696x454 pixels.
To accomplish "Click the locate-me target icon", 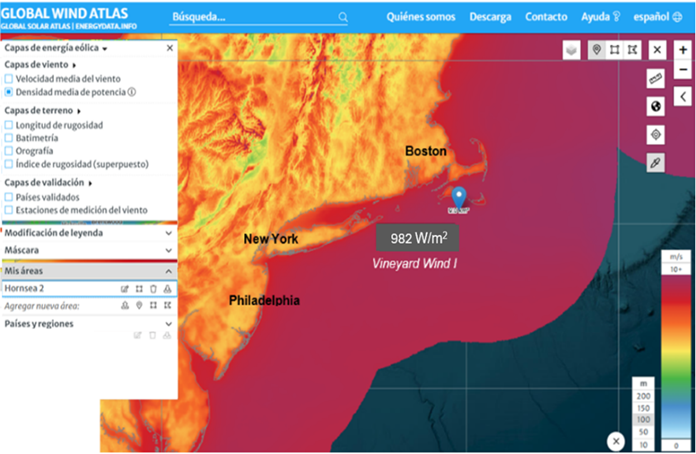I will (x=656, y=134).
